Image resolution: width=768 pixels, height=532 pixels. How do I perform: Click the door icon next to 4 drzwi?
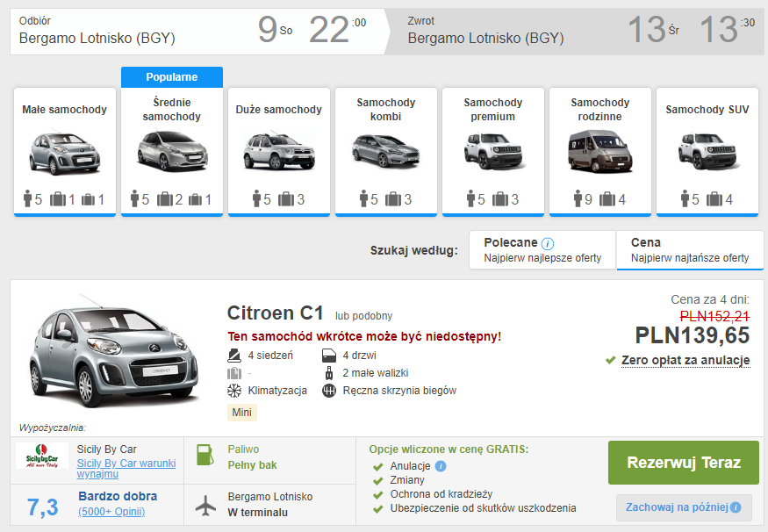coord(329,356)
